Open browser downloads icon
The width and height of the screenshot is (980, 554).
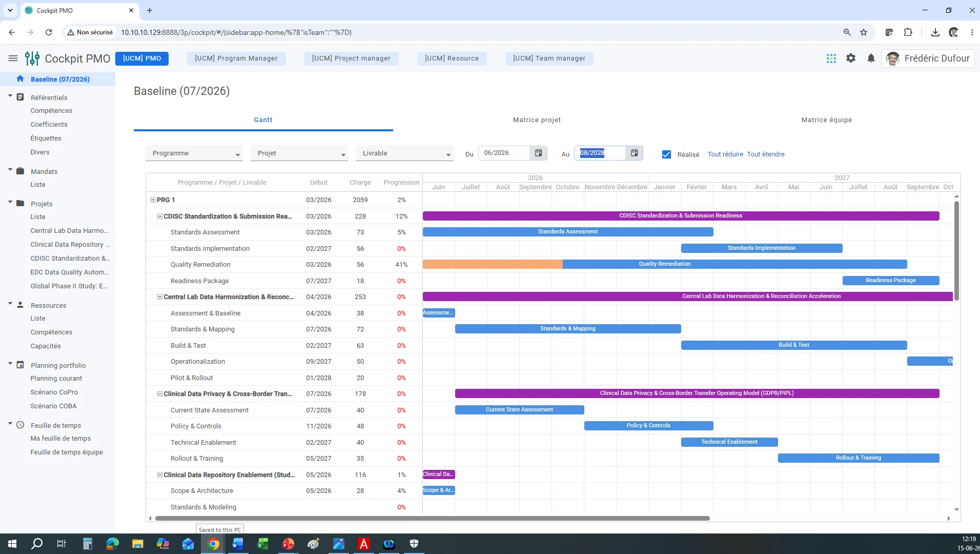(935, 32)
